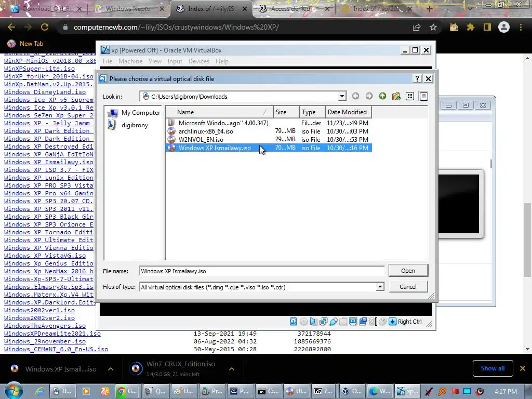Viewport: 532px width, 399px height.
Task: Sort by the Size column header
Action: click(286, 112)
